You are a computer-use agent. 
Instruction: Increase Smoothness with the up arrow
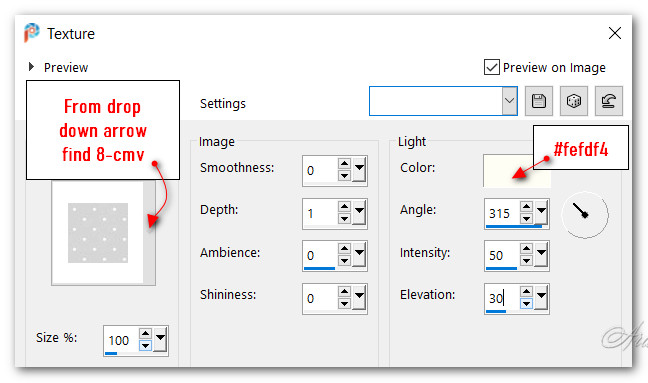coord(344,163)
